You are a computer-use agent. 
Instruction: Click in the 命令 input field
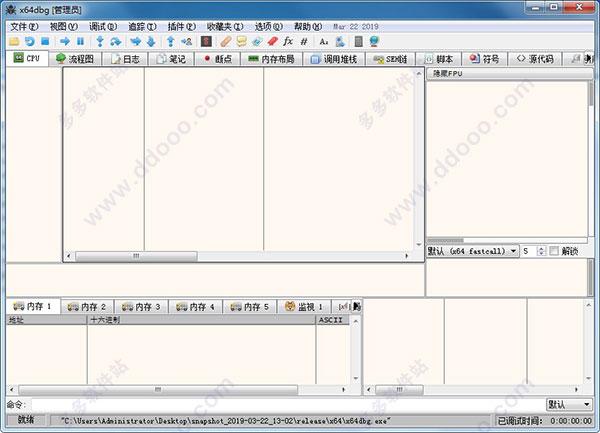coord(288,405)
